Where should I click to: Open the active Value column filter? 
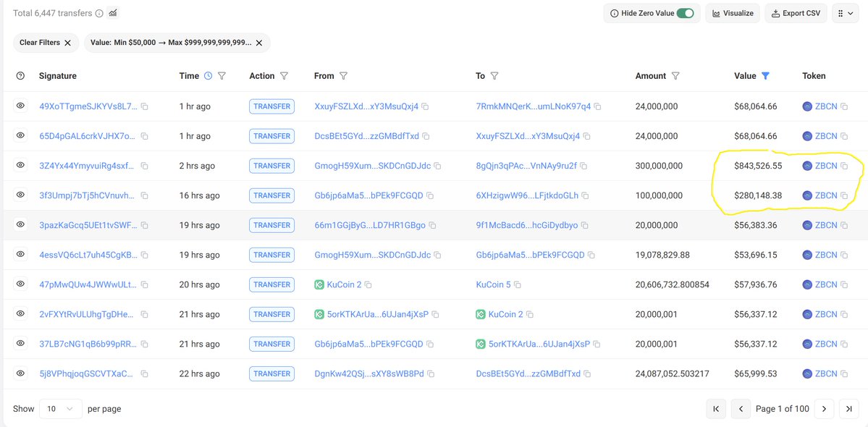pyautogui.click(x=766, y=76)
